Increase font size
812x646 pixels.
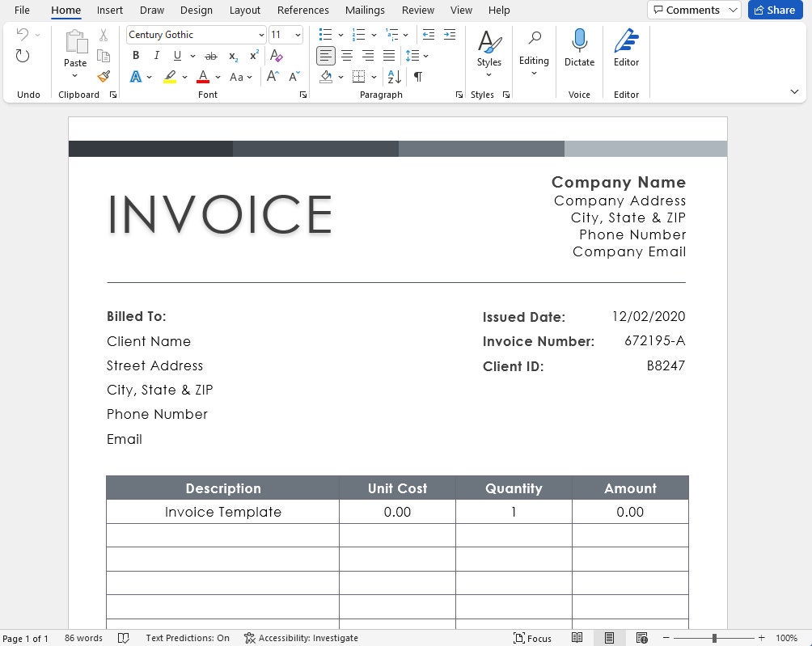click(273, 77)
